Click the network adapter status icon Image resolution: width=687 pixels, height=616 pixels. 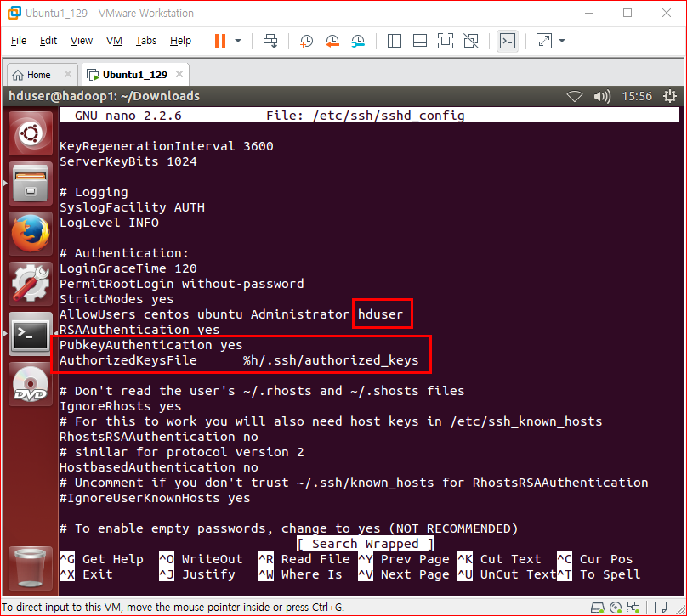pyautogui.click(x=633, y=608)
